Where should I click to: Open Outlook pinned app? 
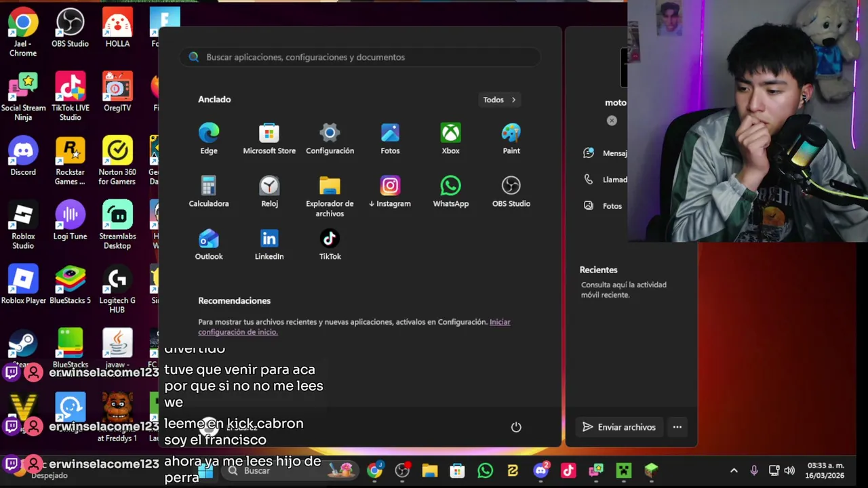click(209, 245)
